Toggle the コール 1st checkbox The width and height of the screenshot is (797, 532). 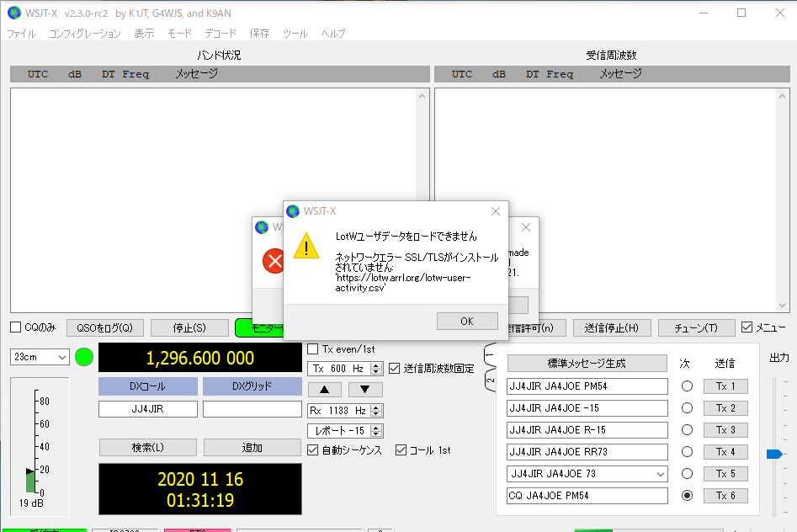point(401,450)
